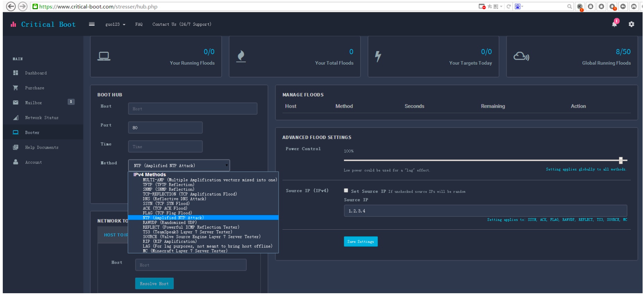This screenshot has height=296, width=644.
Task: Click the laptop icon on Your Running Floods card
Action: pyautogui.click(x=104, y=56)
